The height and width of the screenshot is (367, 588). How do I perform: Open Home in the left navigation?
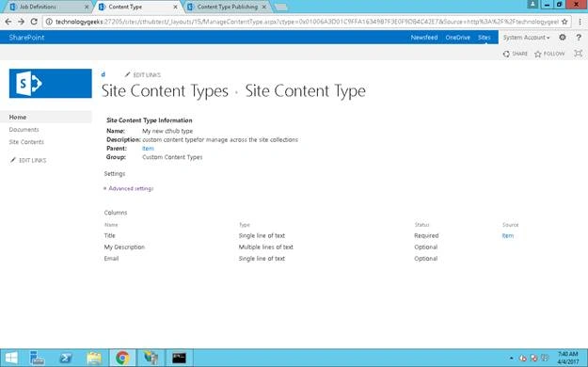(18, 117)
